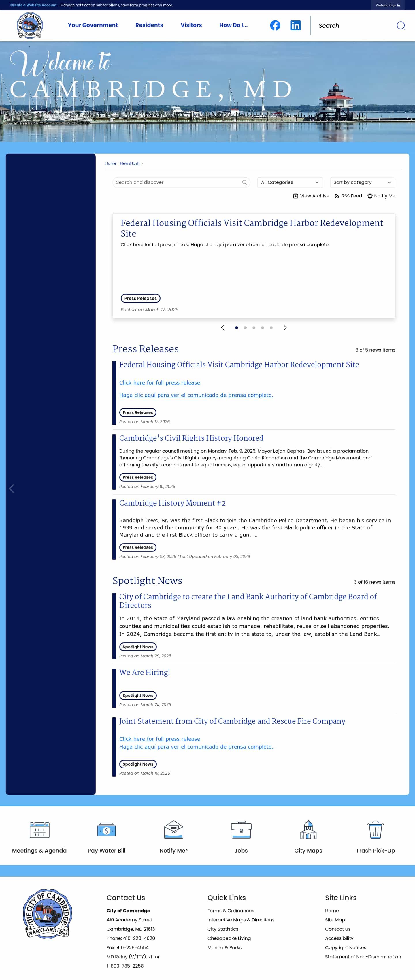
Task: Select first carousel dot indicator
Action: click(x=237, y=327)
